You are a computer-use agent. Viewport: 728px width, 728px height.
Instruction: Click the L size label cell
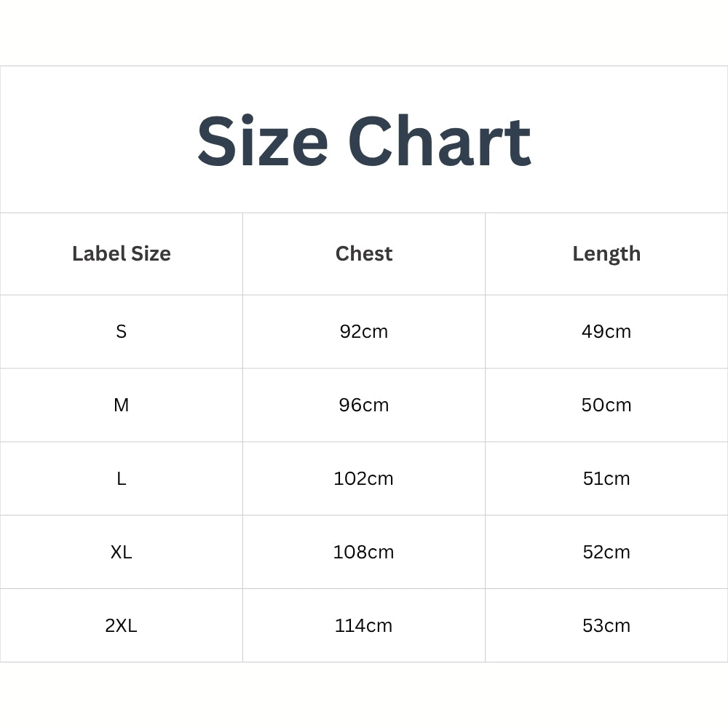pyautogui.click(x=122, y=479)
